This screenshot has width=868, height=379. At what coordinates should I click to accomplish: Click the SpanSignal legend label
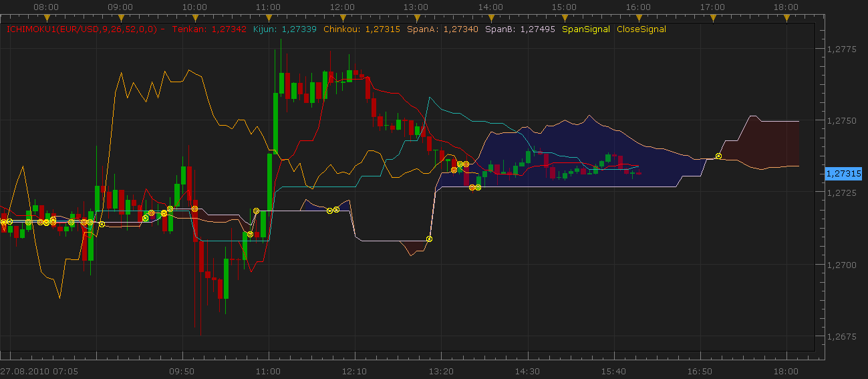point(586,29)
